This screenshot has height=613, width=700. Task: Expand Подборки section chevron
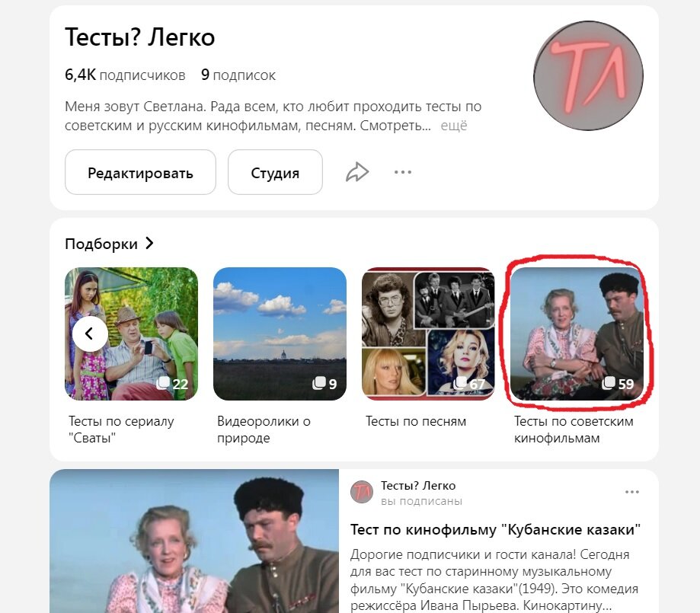coord(149,244)
